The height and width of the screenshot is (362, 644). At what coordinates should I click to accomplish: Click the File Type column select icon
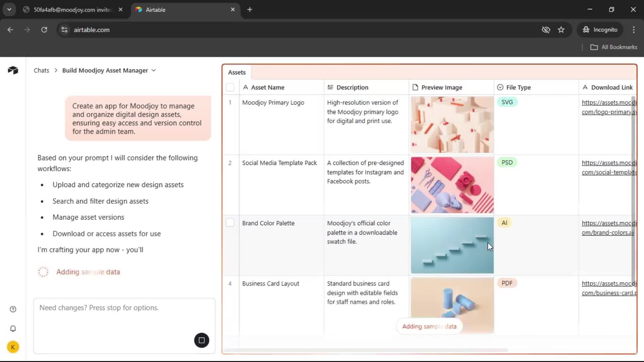(x=500, y=87)
